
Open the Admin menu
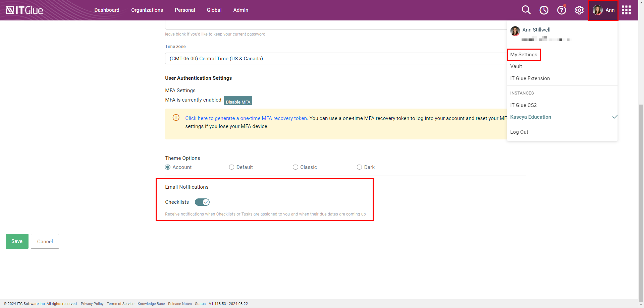coord(241,10)
